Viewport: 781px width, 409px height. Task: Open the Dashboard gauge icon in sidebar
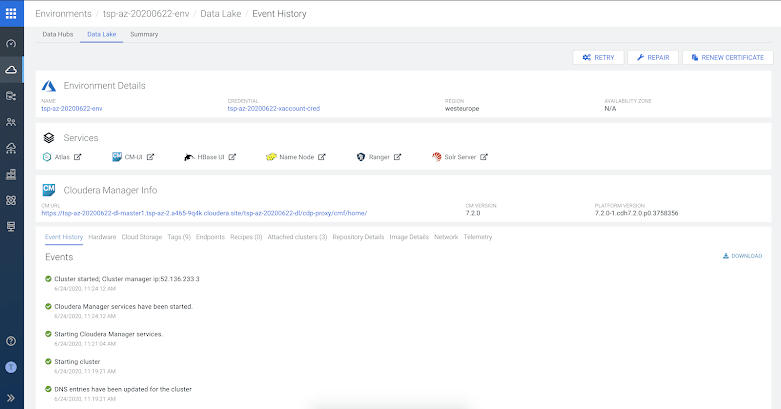[x=11, y=44]
